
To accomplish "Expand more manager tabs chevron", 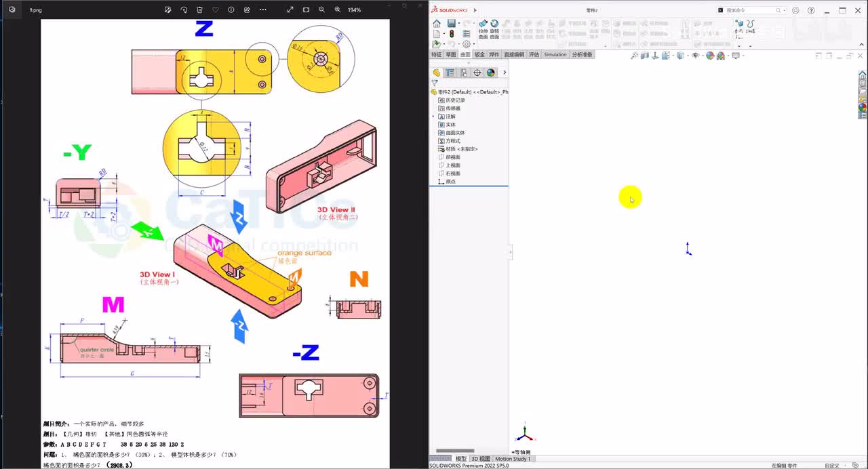I will pyautogui.click(x=504, y=73).
